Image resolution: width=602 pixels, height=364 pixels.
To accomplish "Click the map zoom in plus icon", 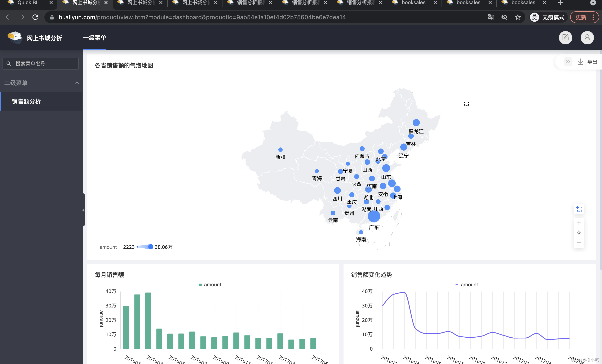I will coord(579,223).
